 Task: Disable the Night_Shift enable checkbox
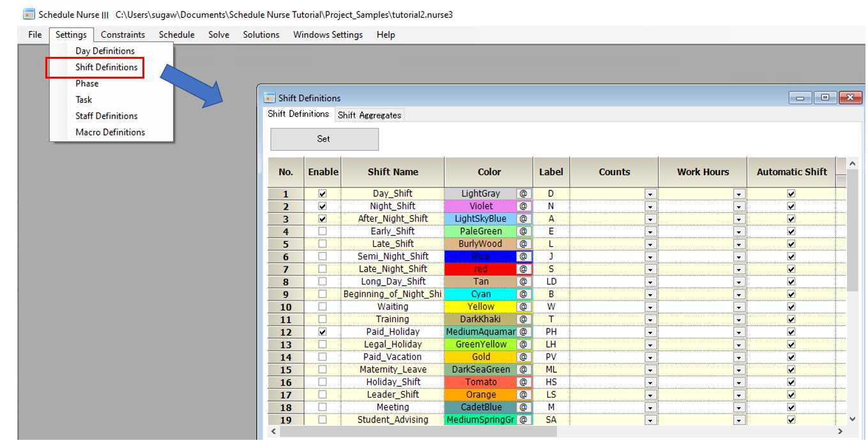click(x=323, y=206)
